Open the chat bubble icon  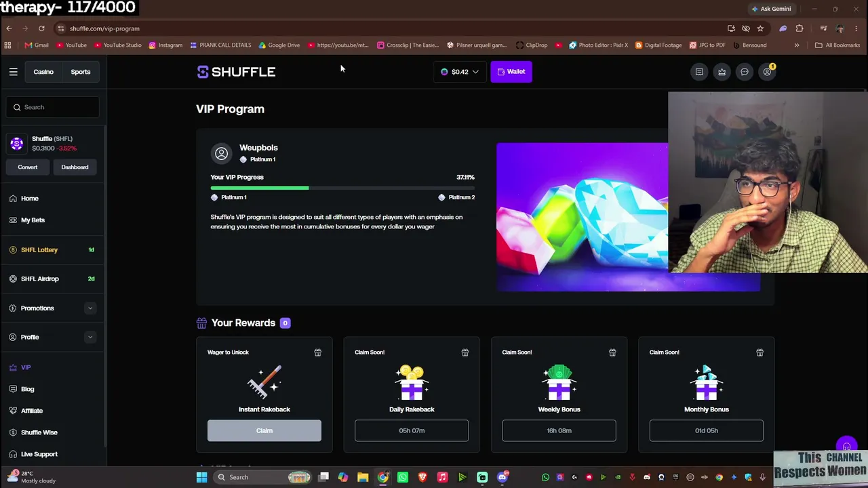tap(745, 72)
